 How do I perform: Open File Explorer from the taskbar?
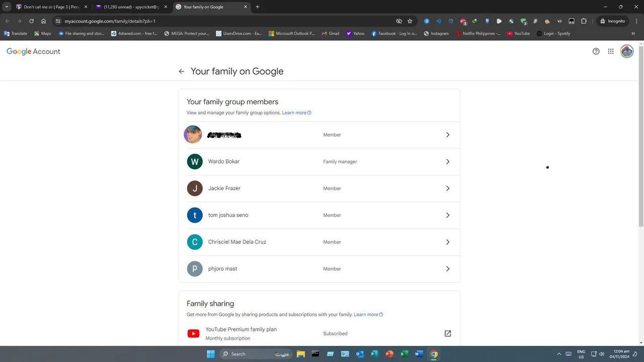pos(300,354)
